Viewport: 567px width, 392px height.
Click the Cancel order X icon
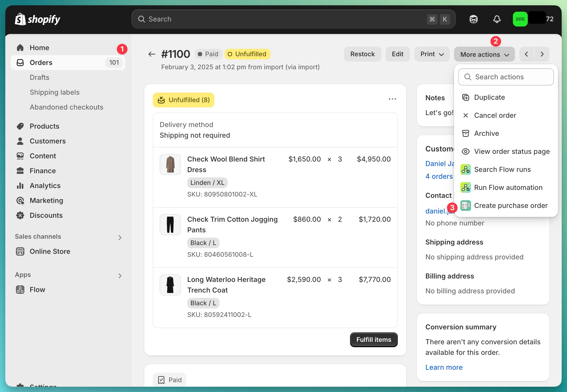[466, 115]
